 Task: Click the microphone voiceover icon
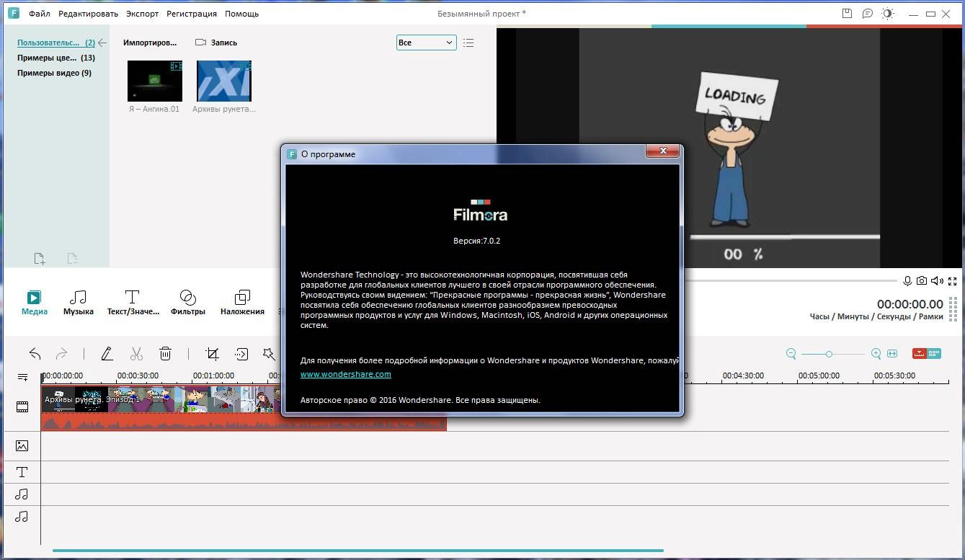908,281
